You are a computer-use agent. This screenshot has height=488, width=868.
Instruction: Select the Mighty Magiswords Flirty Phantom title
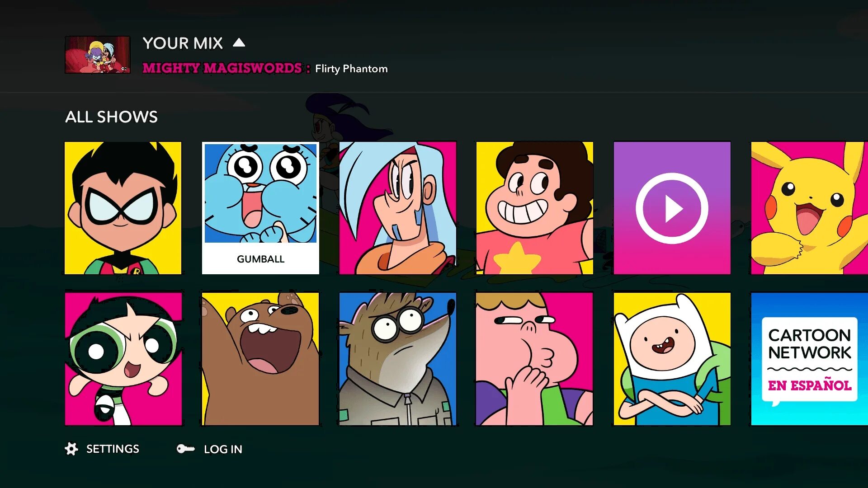coord(265,69)
